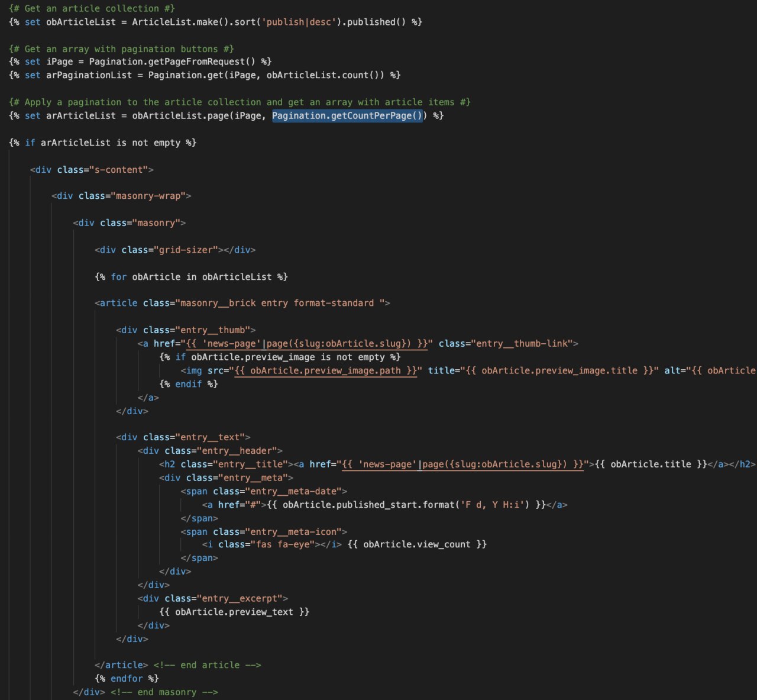Click the div class="entry__meta" opening tag

(x=226, y=478)
